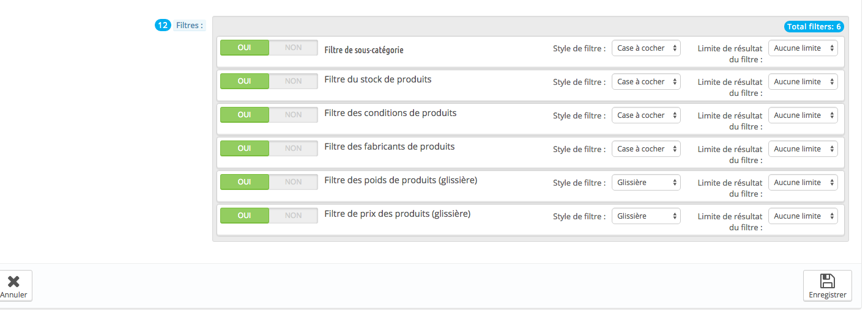This screenshot has width=868, height=317.
Task: Click the Enregistrer floppy disk icon
Action: (827, 281)
